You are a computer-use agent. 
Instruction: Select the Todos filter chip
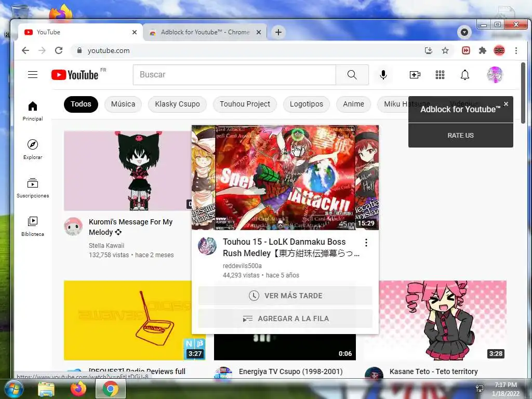[81, 104]
